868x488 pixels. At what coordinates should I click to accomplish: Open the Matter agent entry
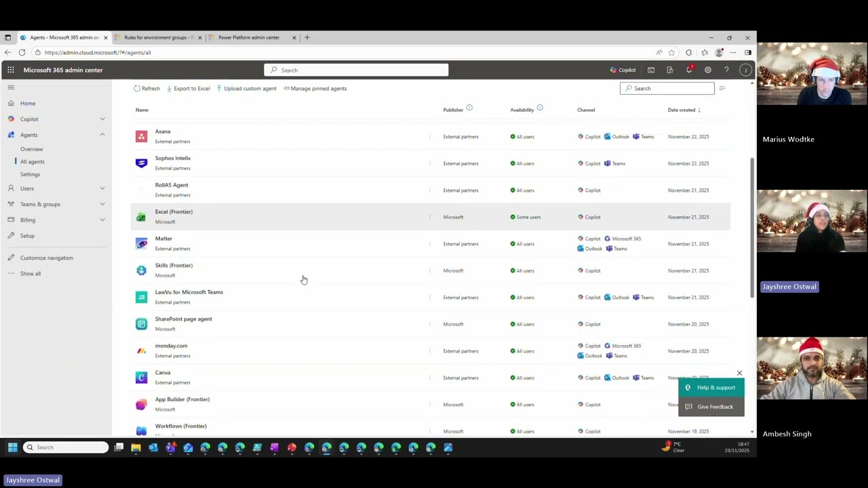coord(163,239)
